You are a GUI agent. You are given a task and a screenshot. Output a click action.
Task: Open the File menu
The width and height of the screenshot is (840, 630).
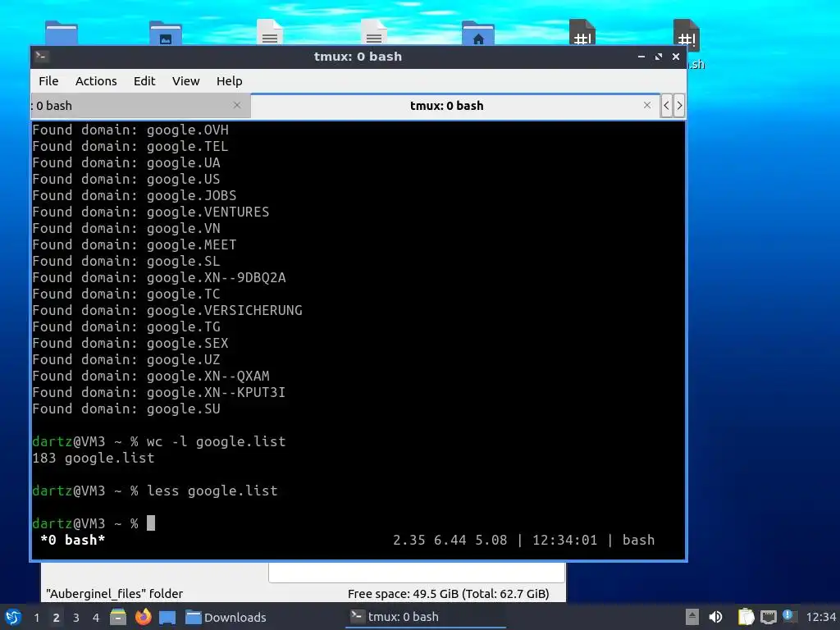click(48, 81)
